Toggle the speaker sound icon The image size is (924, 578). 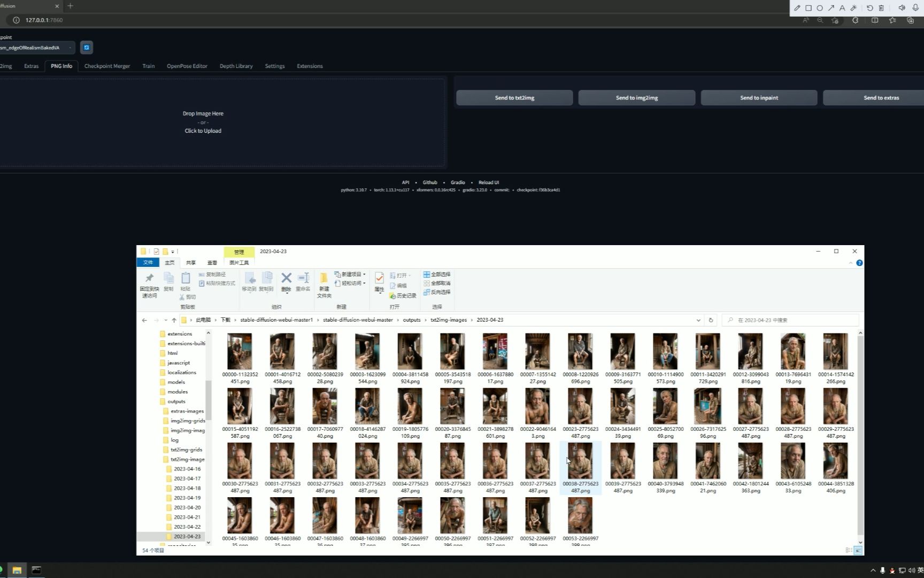click(x=902, y=8)
